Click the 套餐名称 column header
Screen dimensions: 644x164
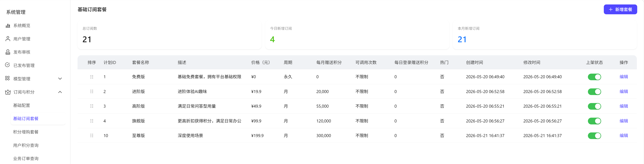pyautogui.click(x=140, y=62)
